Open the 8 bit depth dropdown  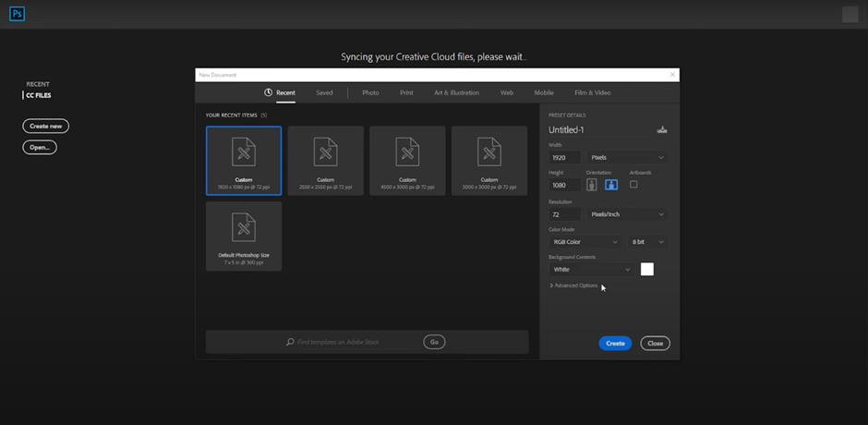click(x=647, y=242)
